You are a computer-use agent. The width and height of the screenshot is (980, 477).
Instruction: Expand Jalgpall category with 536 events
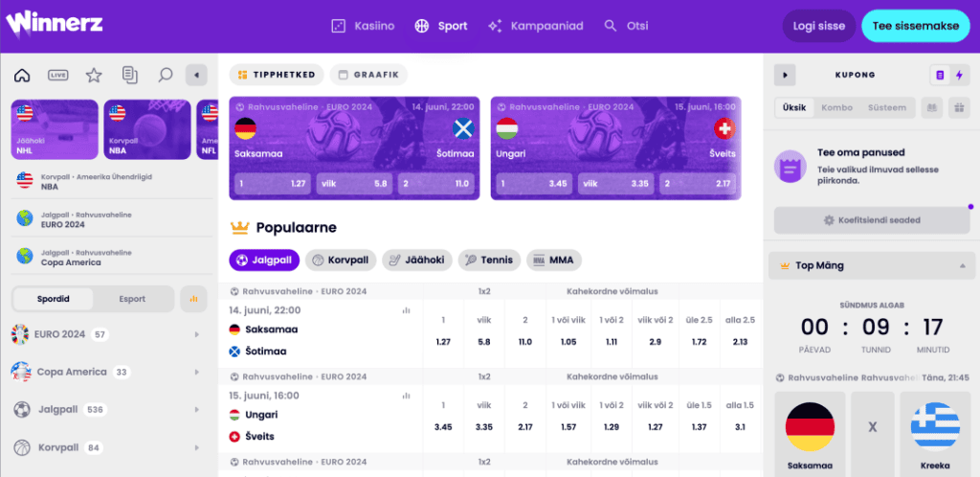(109, 410)
